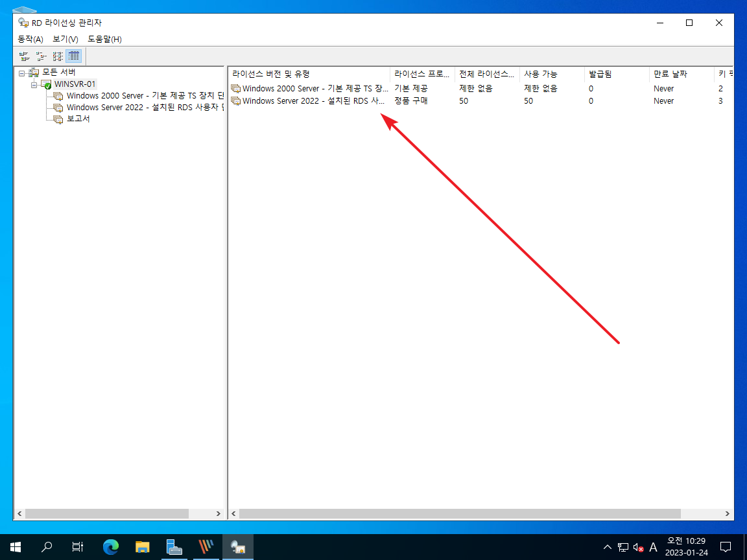Click the small icons view toolbar button
747x560 pixels.
[x=41, y=56]
